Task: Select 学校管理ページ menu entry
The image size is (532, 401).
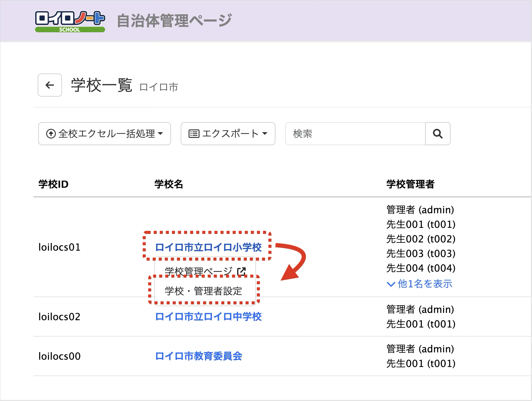Action: 205,271
